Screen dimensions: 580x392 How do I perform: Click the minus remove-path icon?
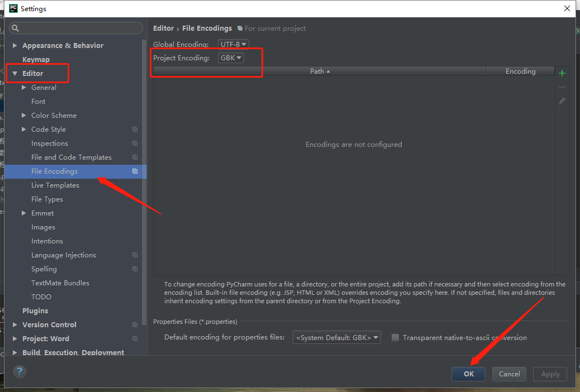coord(562,87)
